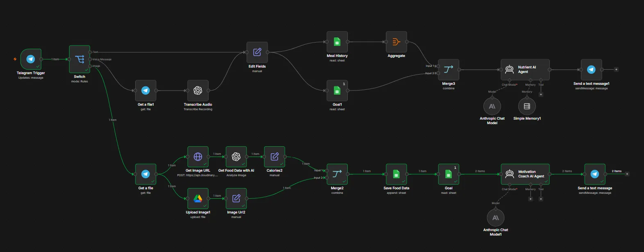Open the Anthropic Chat Model node
Image resolution: width=644 pixels, height=252 pixels.
click(492, 107)
